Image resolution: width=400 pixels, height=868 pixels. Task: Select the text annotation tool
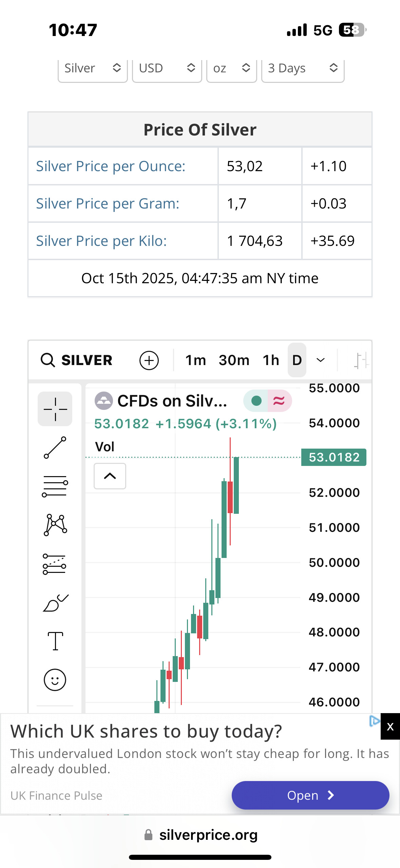click(55, 641)
